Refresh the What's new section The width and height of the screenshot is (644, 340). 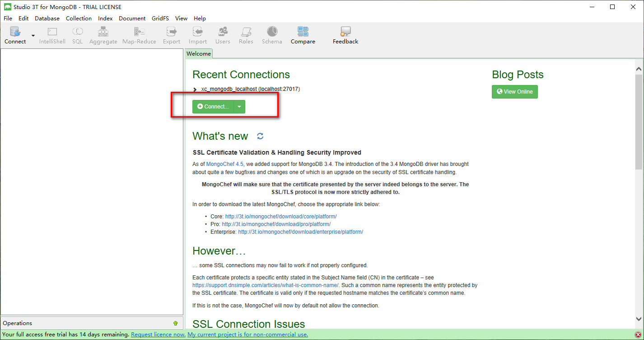[260, 136]
